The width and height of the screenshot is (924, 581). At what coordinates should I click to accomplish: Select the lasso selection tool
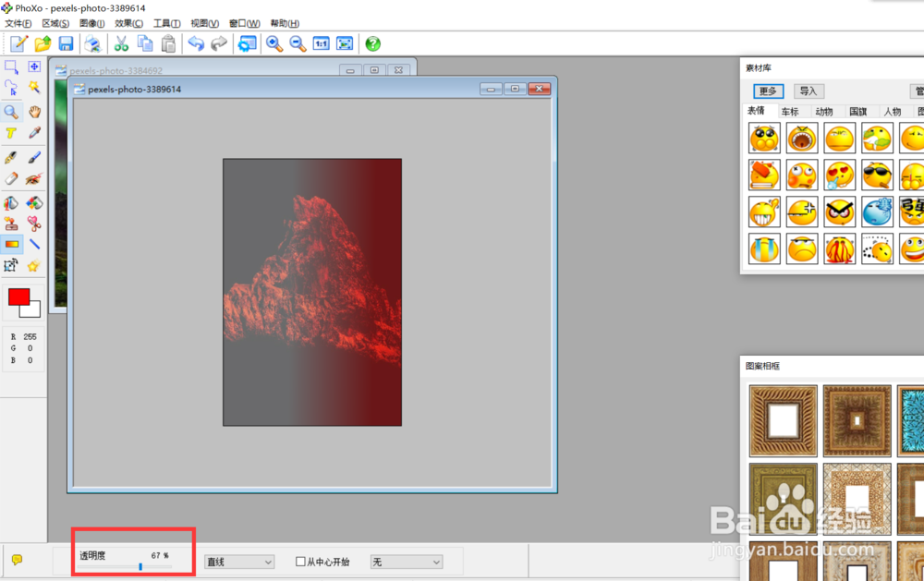click(11, 88)
